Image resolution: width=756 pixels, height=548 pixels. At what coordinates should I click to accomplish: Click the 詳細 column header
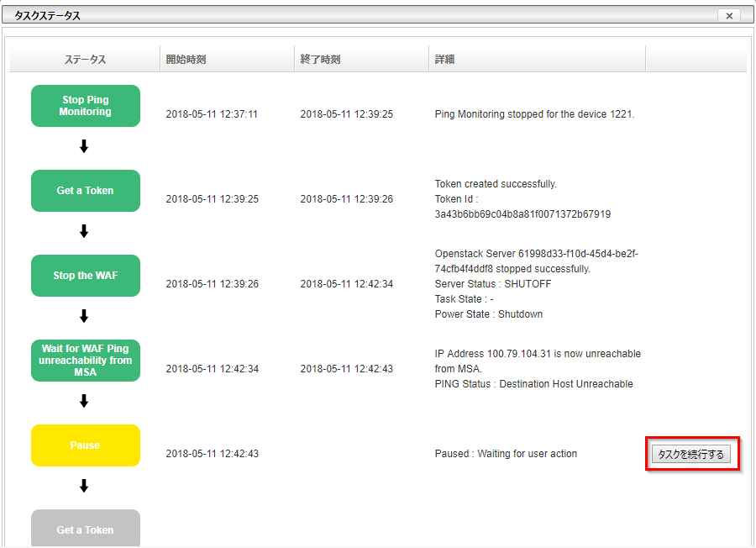click(x=537, y=59)
